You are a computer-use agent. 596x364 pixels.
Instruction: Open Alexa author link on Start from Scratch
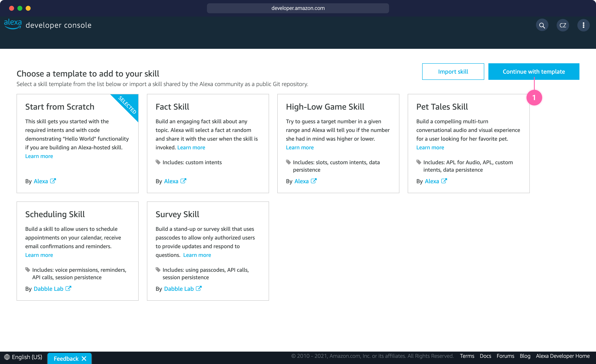[41, 181]
